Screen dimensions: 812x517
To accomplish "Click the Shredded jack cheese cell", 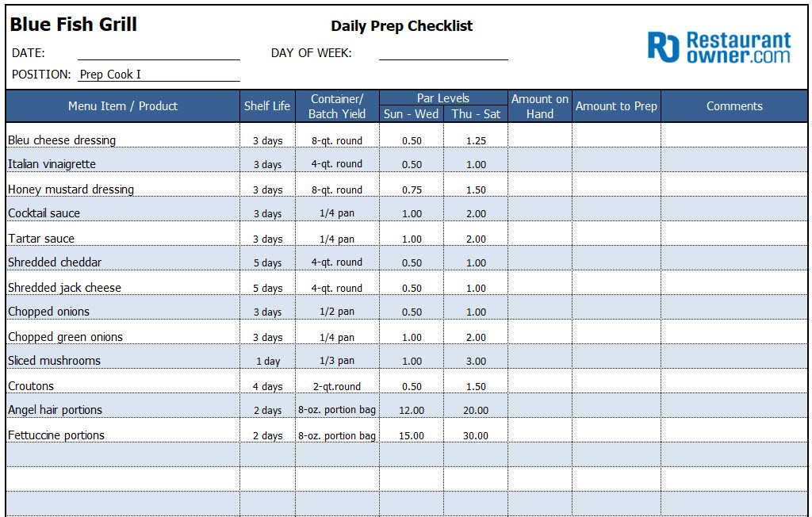I will (123, 283).
